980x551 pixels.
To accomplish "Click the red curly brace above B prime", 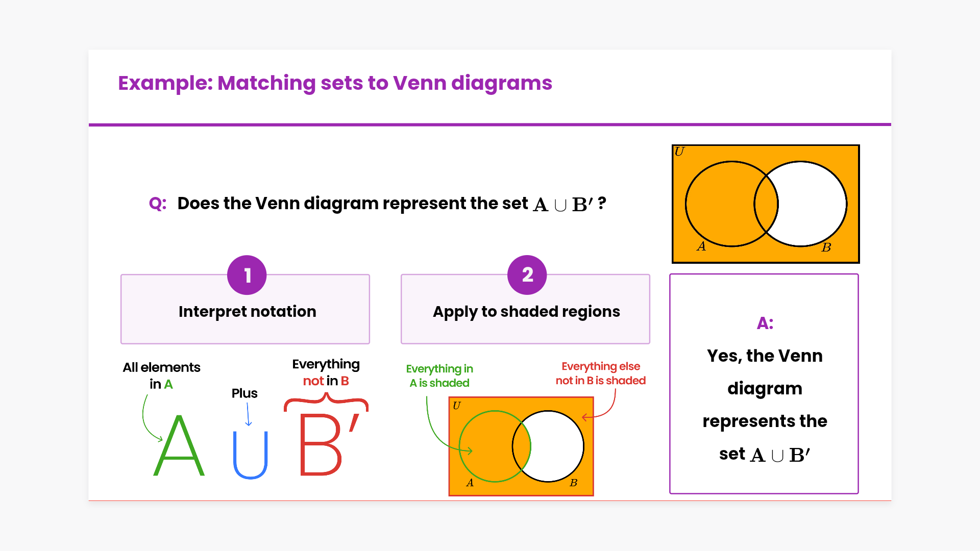I will 326,404.
